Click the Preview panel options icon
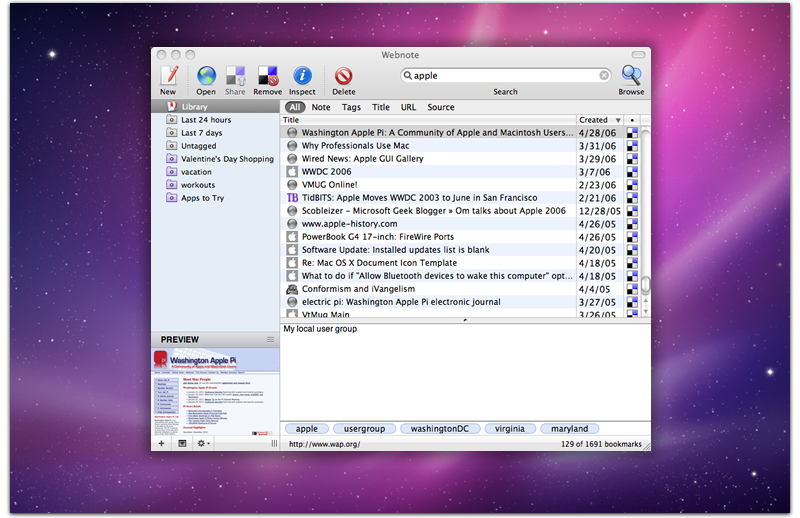The width and height of the screenshot is (800, 518). point(270,339)
